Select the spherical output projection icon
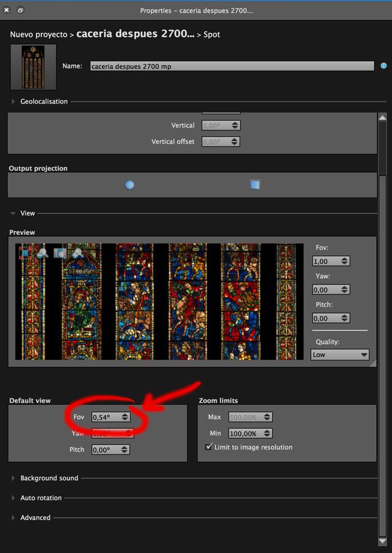The image size is (392, 553). point(129,185)
